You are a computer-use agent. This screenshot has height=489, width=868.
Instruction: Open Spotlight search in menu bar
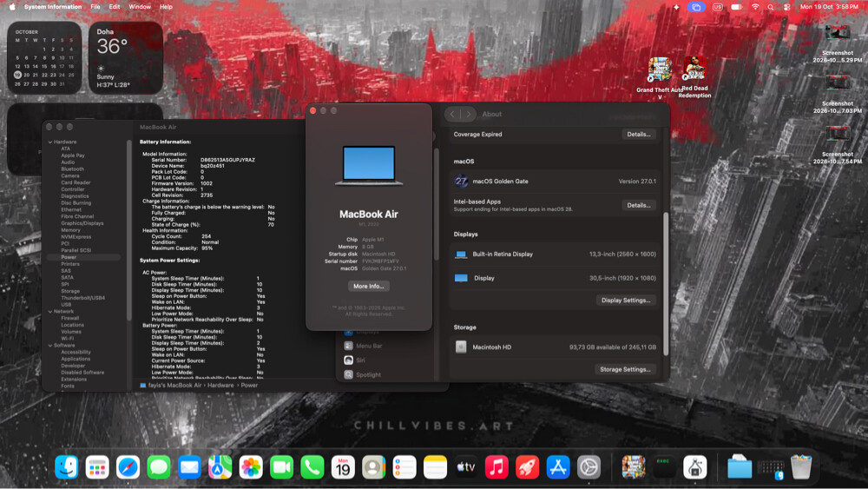click(771, 7)
